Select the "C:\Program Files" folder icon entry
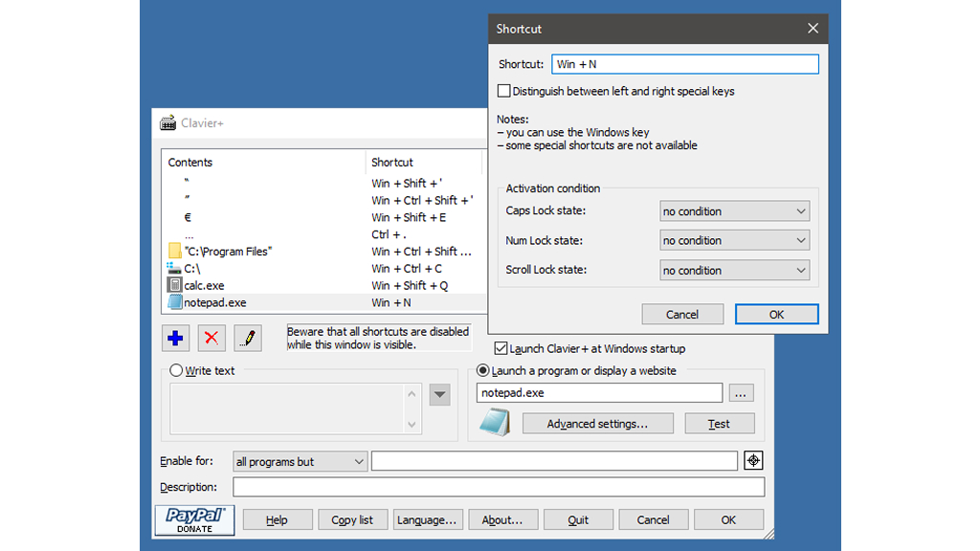The height and width of the screenshot is (551, 980). point(175,251)
